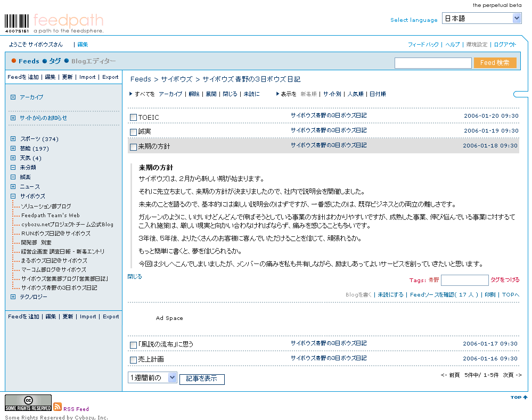Click サイボウズ in the breadcrumb

[x=176, y=79]
